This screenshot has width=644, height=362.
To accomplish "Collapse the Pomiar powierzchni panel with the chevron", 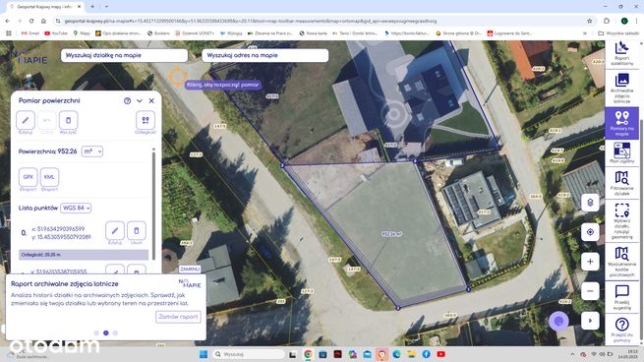I will [140, 100].
